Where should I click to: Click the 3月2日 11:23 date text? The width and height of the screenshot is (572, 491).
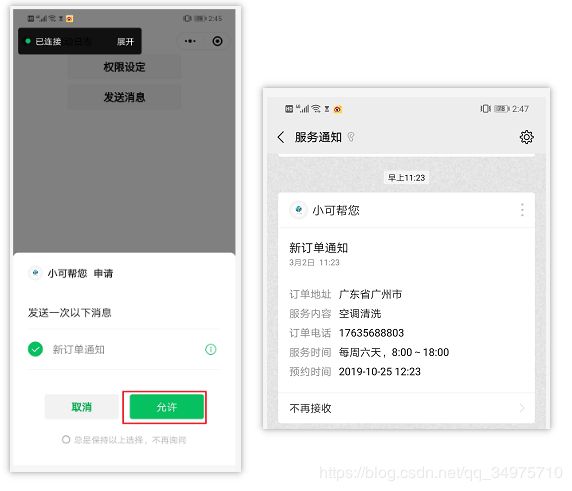pos(314,263)
